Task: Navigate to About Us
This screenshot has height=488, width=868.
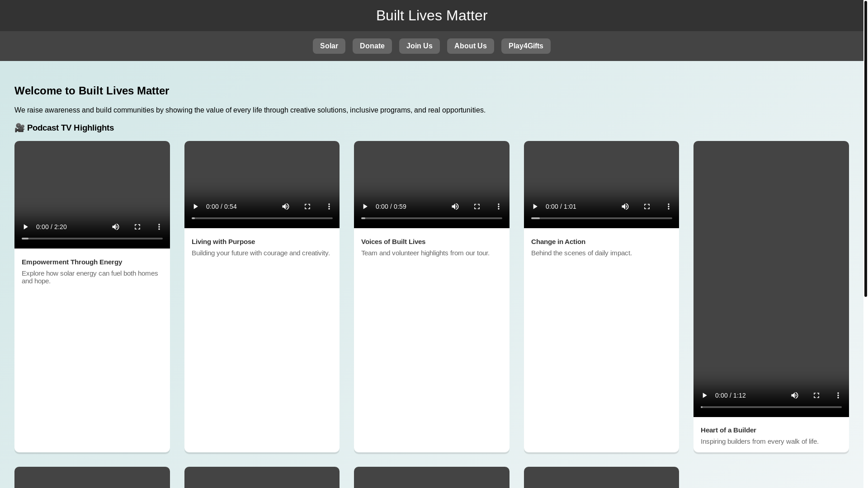Action: coord(471,46)
